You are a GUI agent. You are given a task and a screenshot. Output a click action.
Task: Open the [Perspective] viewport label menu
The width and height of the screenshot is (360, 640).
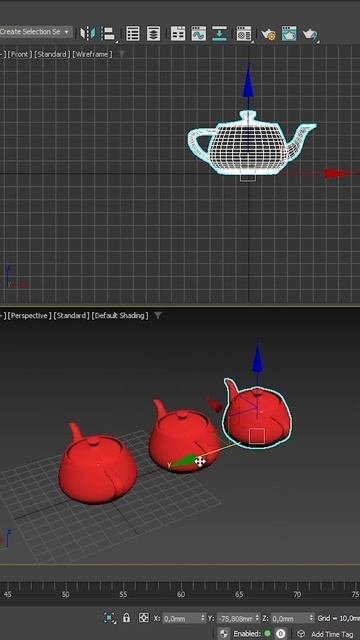30,315
